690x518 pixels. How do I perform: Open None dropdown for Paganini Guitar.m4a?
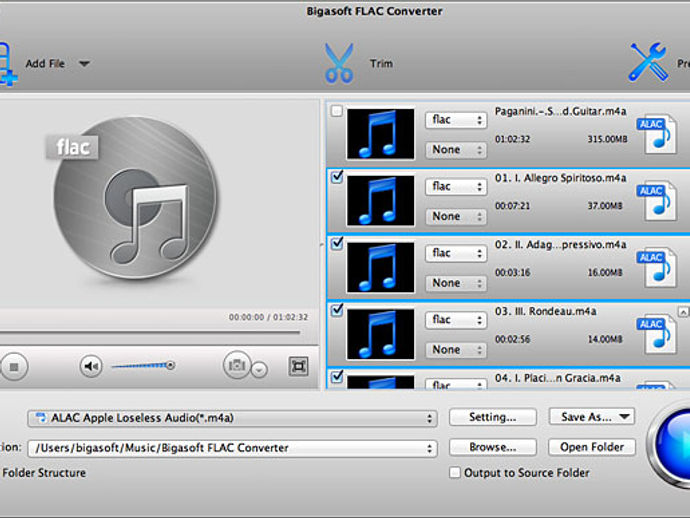[456, 150]
